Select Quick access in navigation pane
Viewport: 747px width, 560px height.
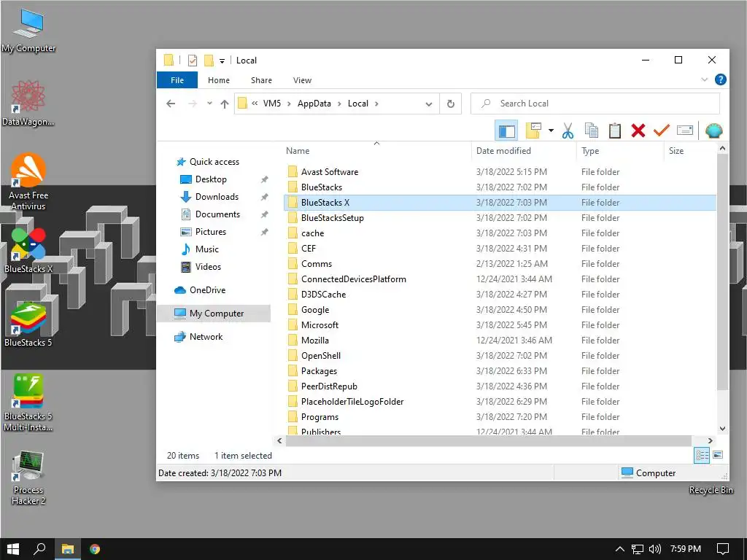[214, 162]
